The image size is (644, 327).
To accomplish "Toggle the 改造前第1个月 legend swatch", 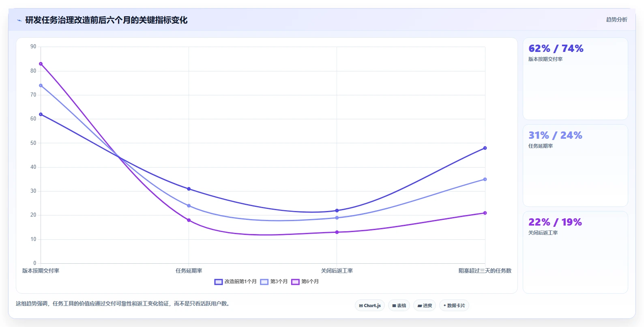I will pos(219,282).
